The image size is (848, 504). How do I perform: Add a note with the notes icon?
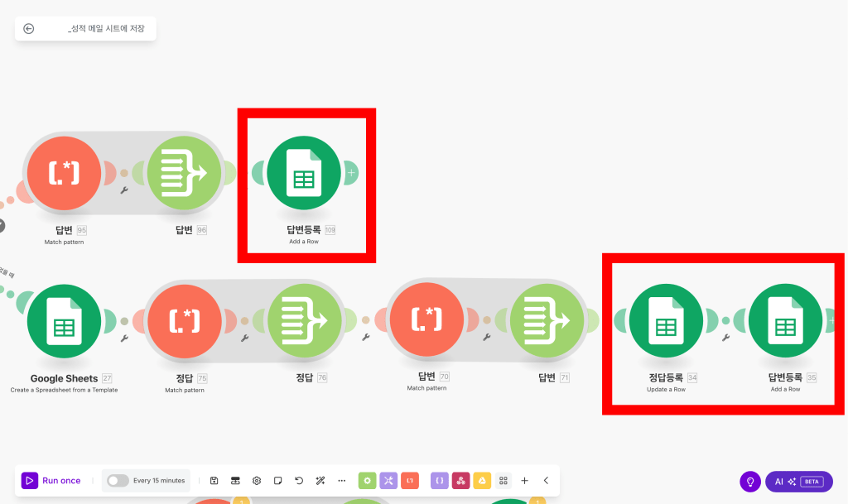277,480
